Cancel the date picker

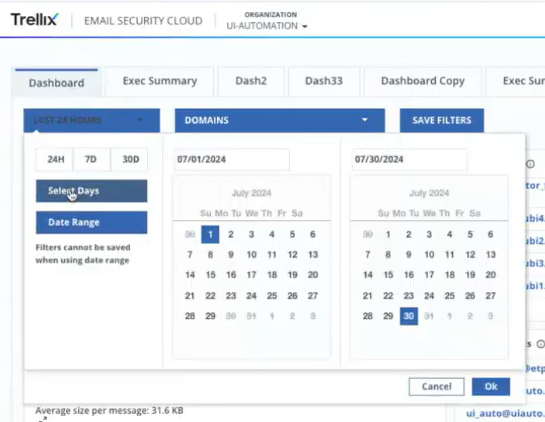click(437, 387)
